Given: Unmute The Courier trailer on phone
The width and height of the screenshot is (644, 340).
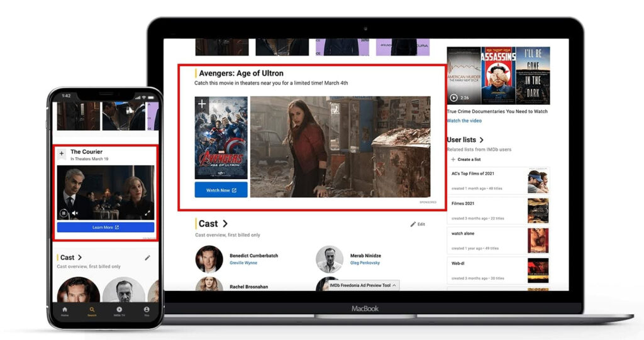Looking at the screenshot, I should coord(75,213).
